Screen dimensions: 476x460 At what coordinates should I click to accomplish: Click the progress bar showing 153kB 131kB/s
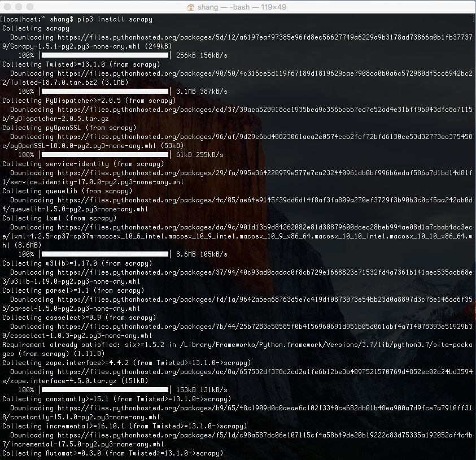tap(104, 390)
